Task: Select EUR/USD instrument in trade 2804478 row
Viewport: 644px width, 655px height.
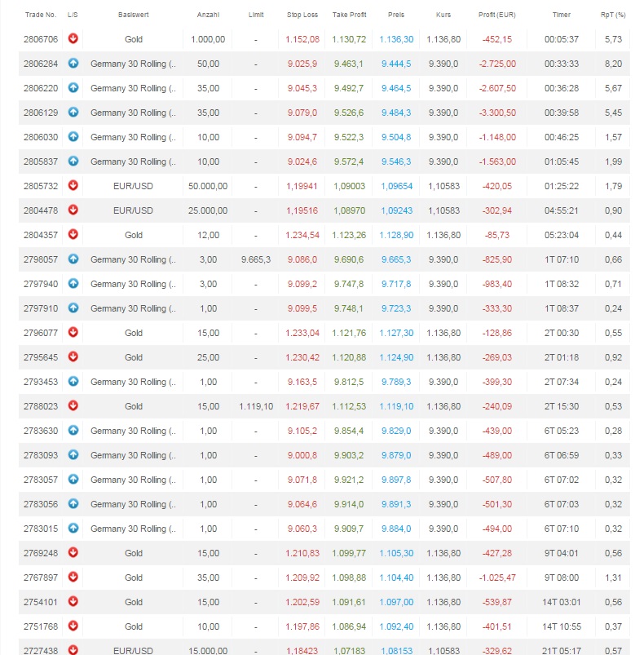Action: [x=134, y=210]
